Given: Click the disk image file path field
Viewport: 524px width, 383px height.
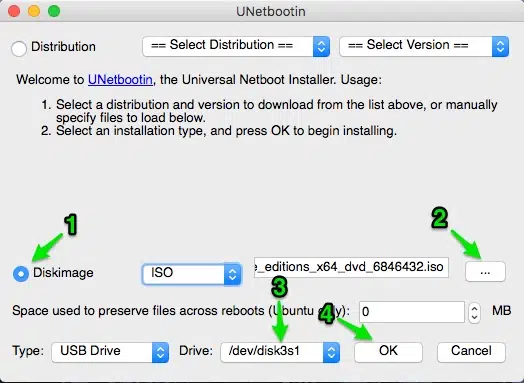Looking at the screenshot, I should click(x=351, y=267).
